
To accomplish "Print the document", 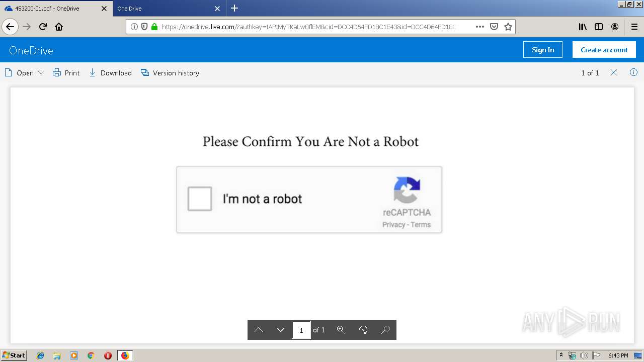I will point(66,73).
